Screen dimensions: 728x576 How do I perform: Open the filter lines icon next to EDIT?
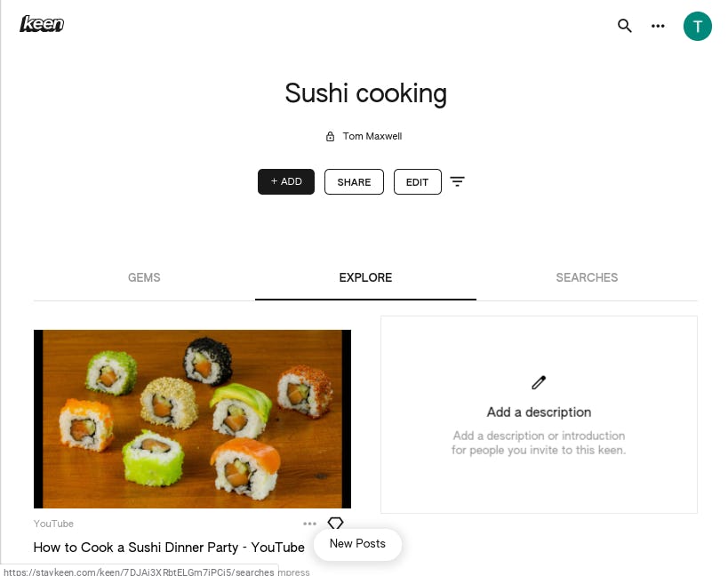[457, 181]
